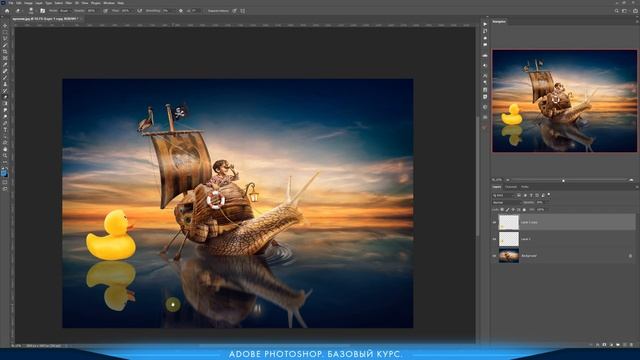
Task: Zoom out with Navigator small mountains icon
Action: [508, 180]
